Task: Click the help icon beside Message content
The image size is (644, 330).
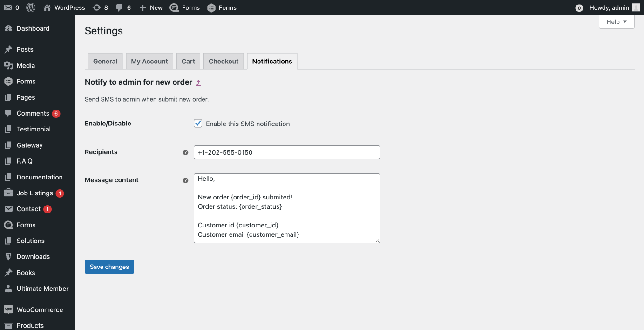Action: [185, 180]
